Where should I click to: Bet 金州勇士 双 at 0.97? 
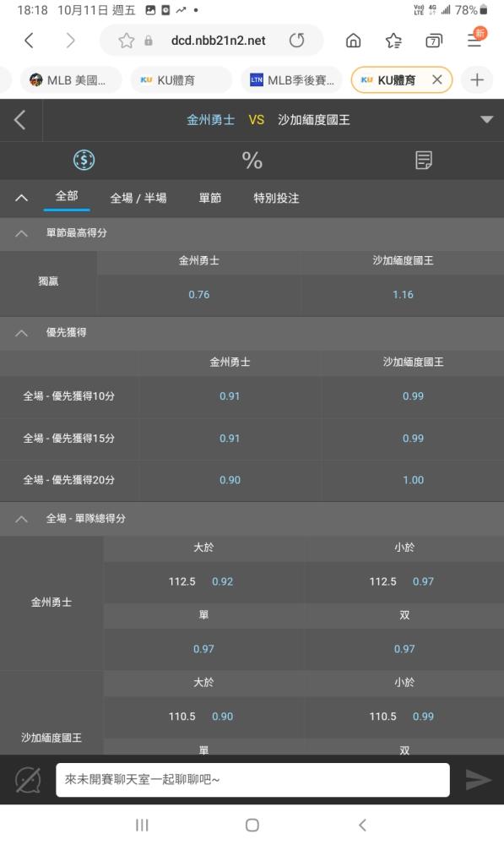(x=404, y=649)
